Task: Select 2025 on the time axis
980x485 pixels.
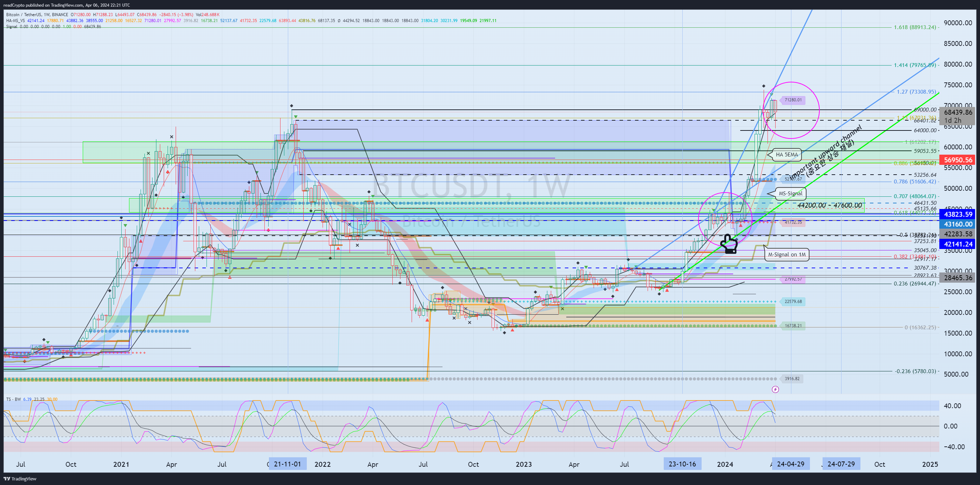Action: [x=930, y=464]
